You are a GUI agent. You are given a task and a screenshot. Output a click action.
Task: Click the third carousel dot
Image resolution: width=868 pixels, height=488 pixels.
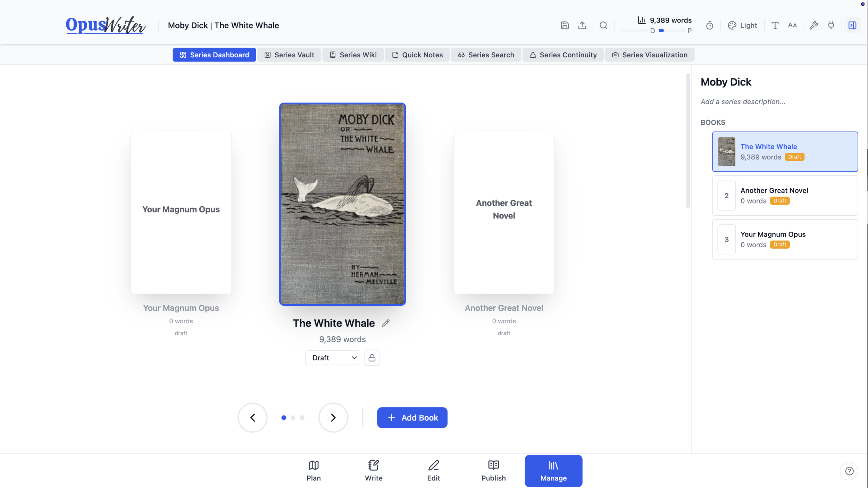pos(302,417)
